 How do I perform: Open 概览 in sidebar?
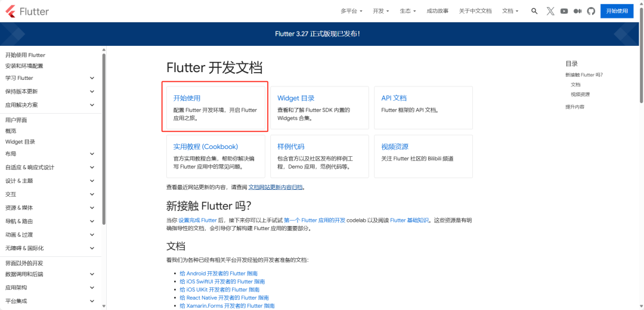[11, 131]
